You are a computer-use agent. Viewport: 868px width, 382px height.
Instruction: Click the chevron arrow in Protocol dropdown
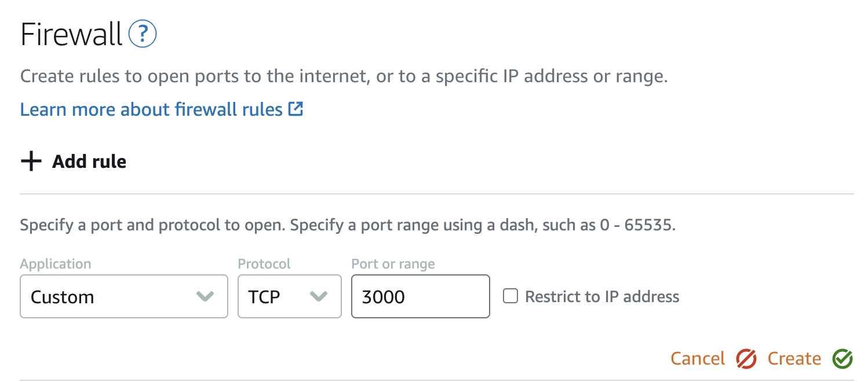pos(318,297)
